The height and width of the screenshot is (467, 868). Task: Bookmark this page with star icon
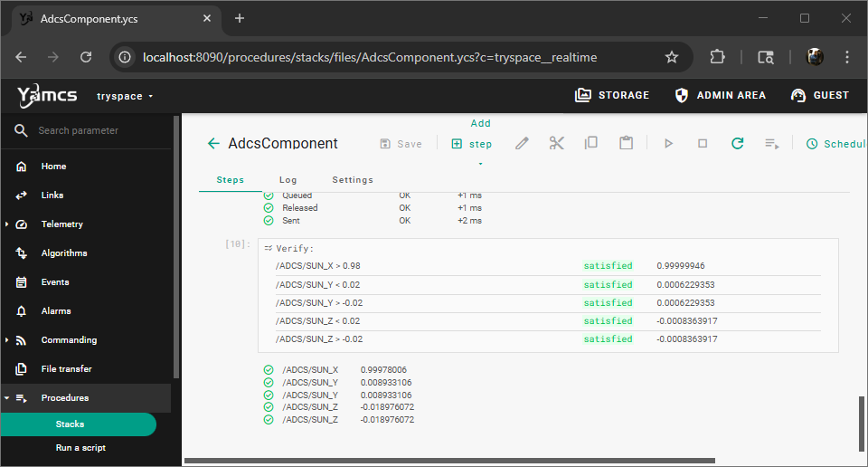point(672,57)
